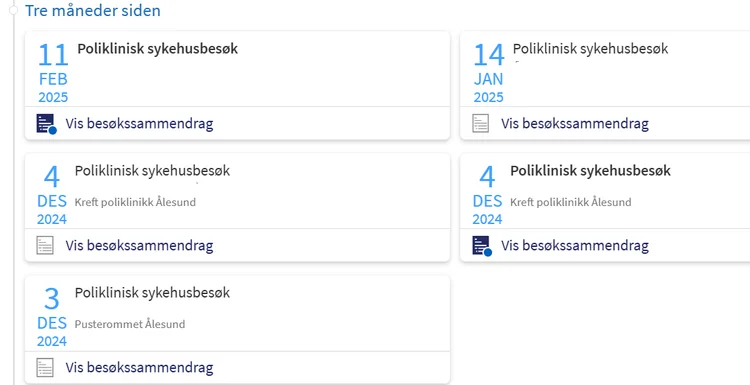Image resolution: width=750 pixels, height=385 pixels.
Task: Select the 11 Feb 2025 Poliklinisk sykehusbesøk title
Action: coord(157,49)
